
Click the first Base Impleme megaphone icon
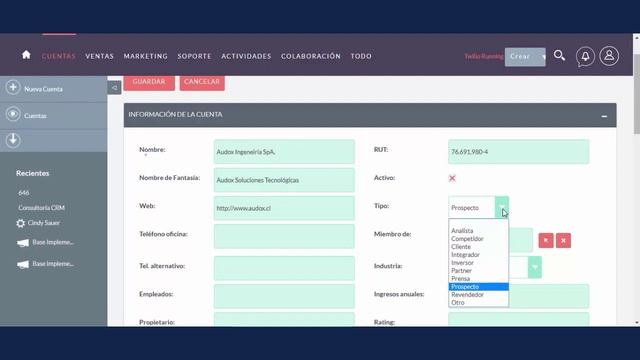point(23,243)
